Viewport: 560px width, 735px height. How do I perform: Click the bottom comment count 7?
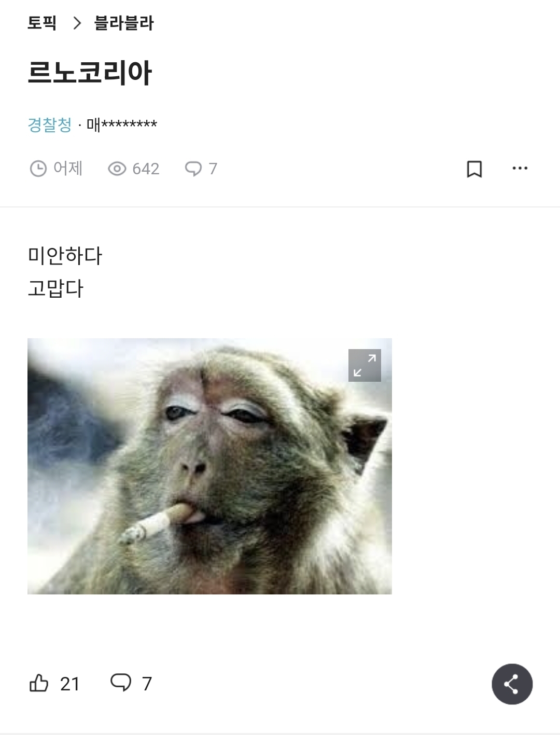tap(147, 684)
